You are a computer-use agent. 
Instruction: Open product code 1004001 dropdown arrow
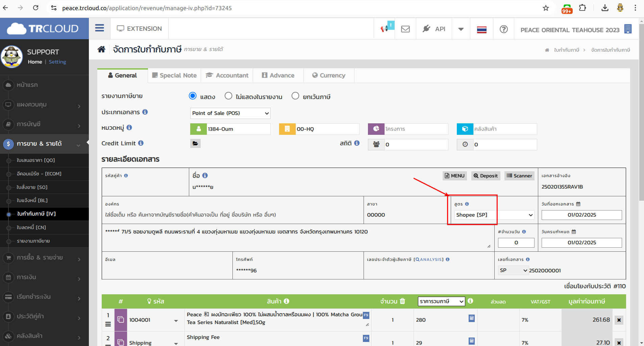(x=176, y=320)
